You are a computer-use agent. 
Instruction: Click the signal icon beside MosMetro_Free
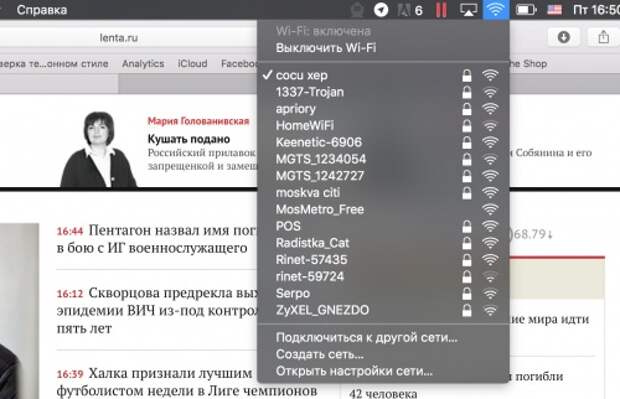point(490,209)
